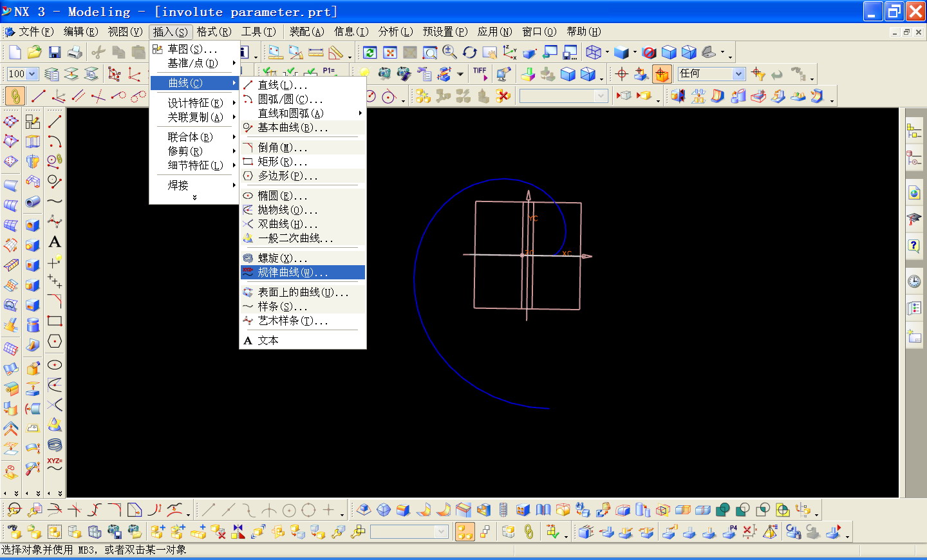Print using the printer icon
Image resolution: width=927 pixels, height=560 pixels.
[75, 53]
